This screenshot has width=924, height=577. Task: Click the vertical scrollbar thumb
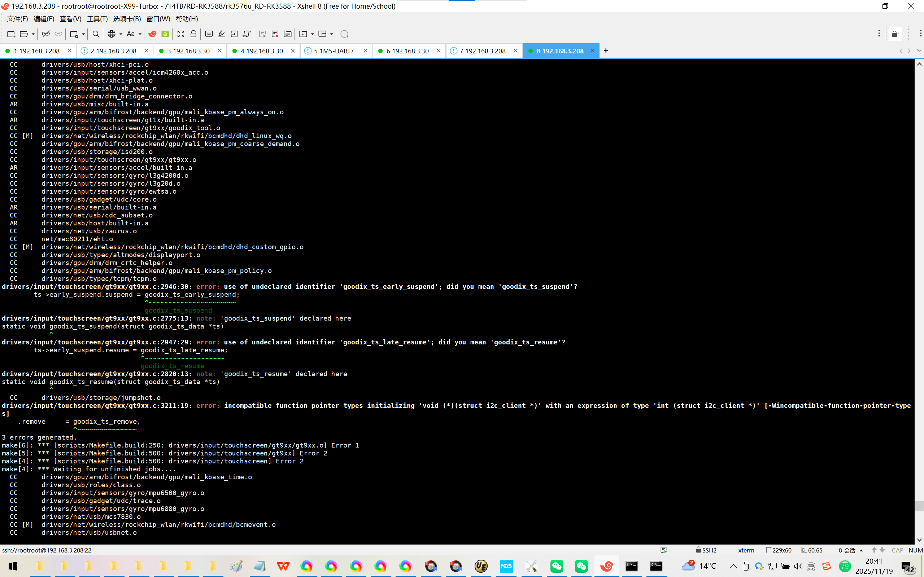[x=919, y=506]
